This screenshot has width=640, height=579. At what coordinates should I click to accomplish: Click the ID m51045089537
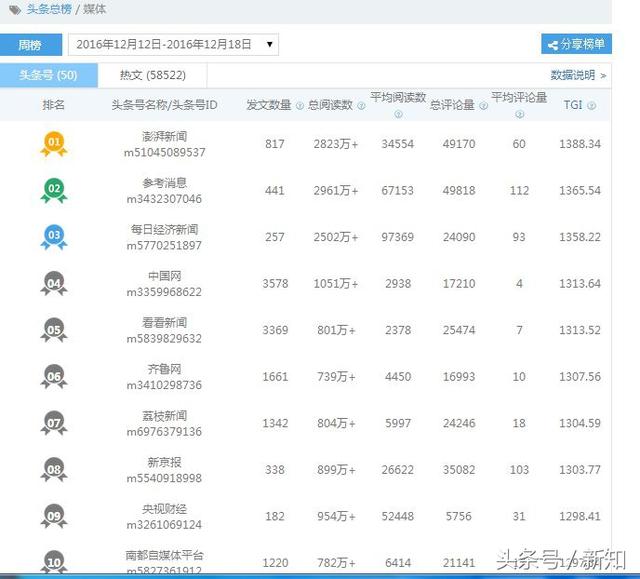click(164, 152)
